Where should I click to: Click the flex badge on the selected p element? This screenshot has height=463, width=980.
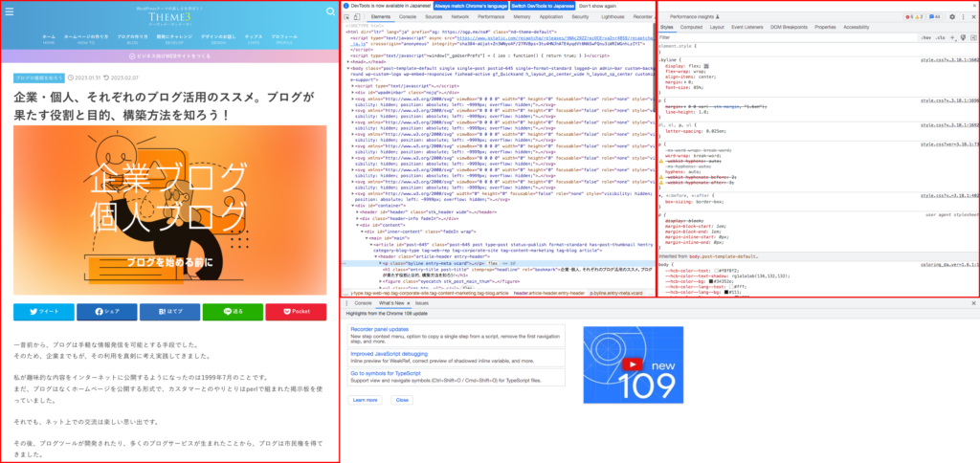(493, 264)
